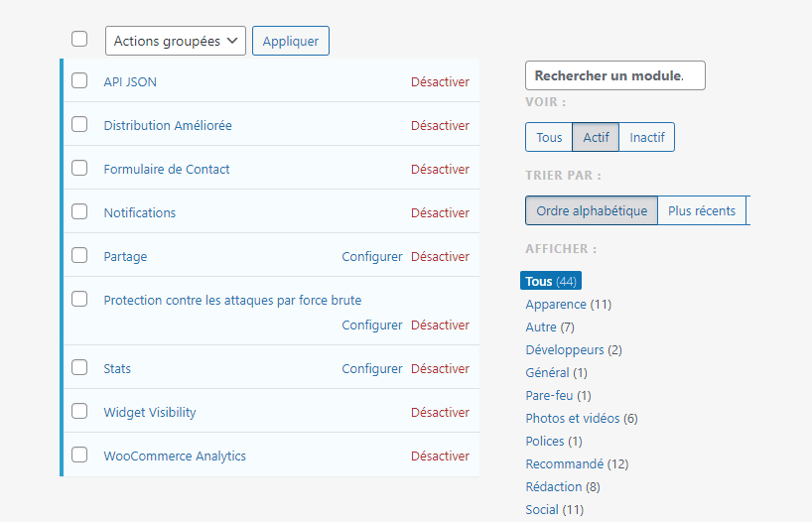Open the Actions groupées dropdown
812x522 pixels.
176,41
